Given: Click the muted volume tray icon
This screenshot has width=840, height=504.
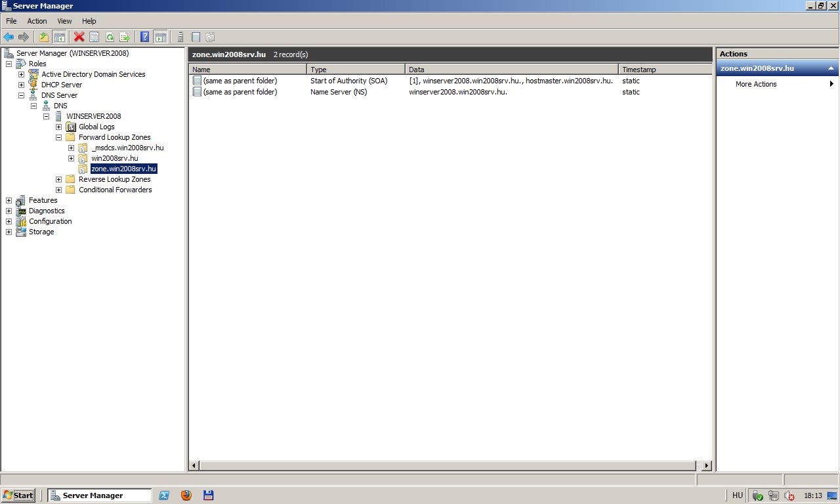Looking at the screenshot, I should click(x=789, y=496).
